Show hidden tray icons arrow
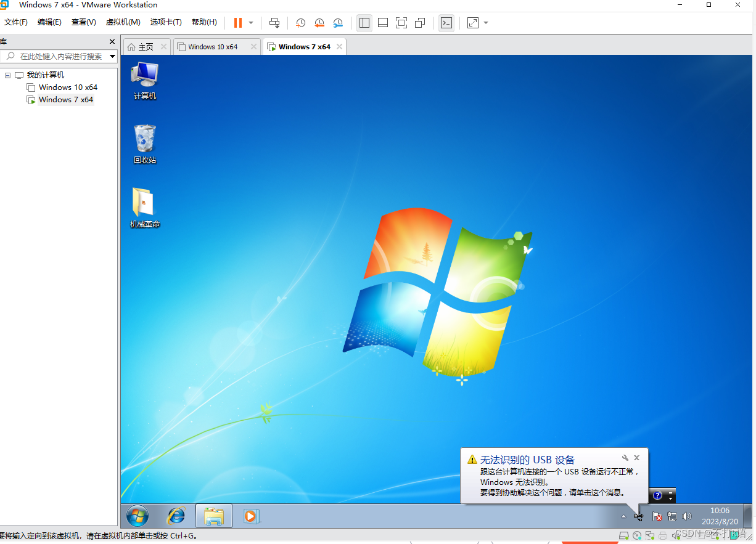Screen dimensions: 756x544 pos(623,516)
